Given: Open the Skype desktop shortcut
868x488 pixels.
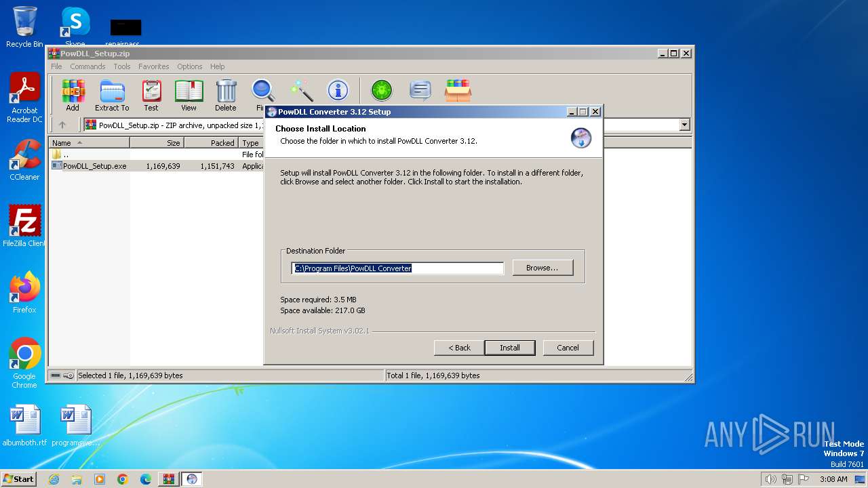Looking at the screenshot, I should [x=75, y=27].
